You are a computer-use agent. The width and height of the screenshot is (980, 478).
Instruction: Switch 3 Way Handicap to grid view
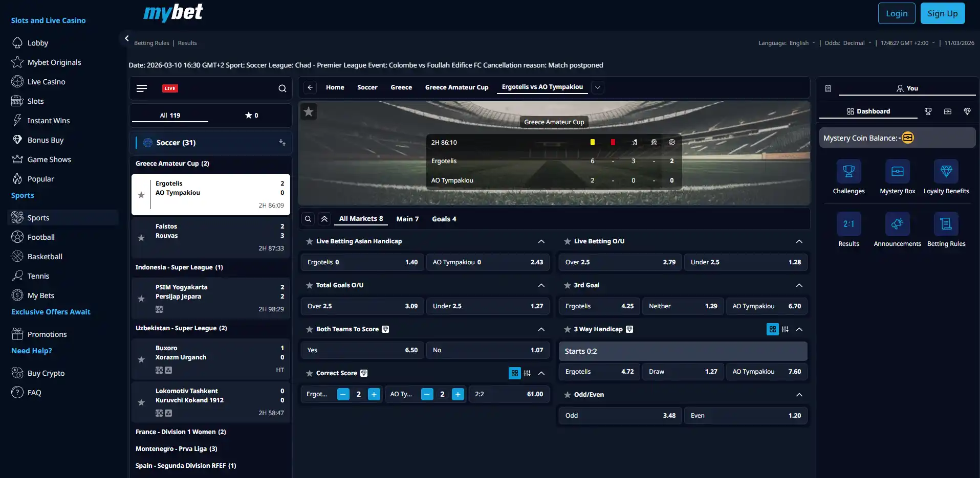pos(773,329)
